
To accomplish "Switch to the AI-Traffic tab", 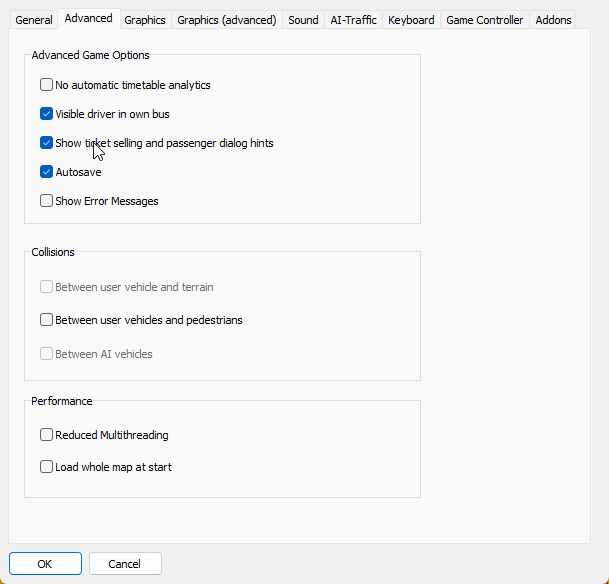I will tap(353, 20).
